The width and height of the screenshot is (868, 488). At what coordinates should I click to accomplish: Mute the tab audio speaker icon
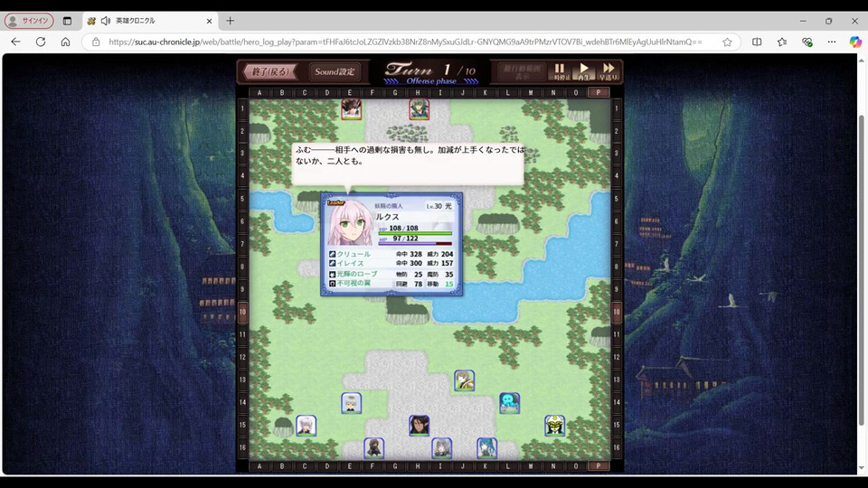point(106,21)
